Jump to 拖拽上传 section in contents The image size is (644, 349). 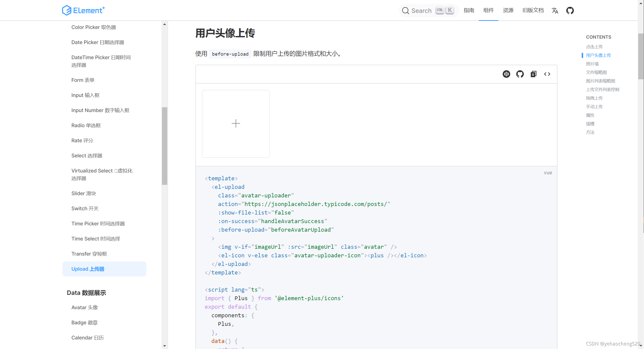(594, 98)
